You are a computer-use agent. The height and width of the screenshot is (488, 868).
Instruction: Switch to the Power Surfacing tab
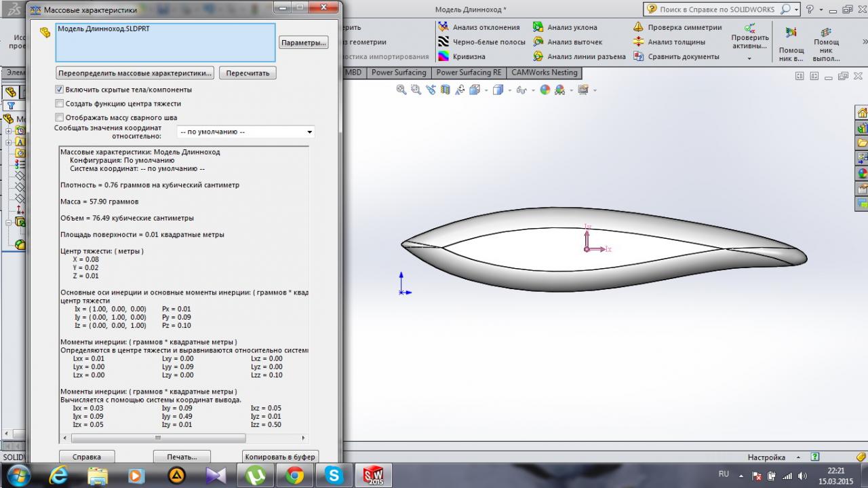[x=399, y=73]
